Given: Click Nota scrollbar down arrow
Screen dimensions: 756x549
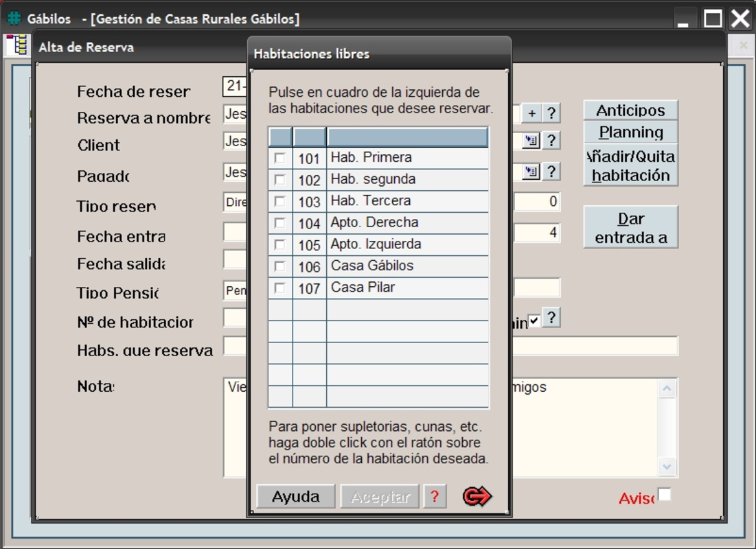Looking at the screenshot, I should (667, 467).
